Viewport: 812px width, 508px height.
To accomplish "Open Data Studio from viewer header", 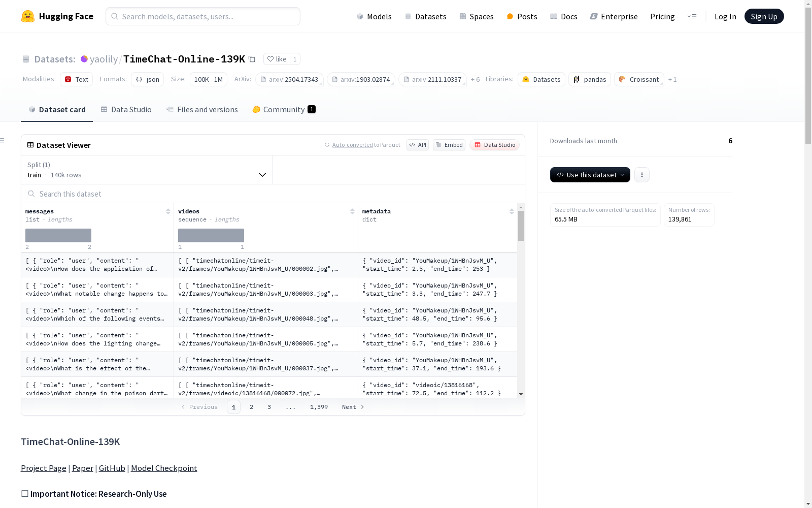I will (494, 145).
